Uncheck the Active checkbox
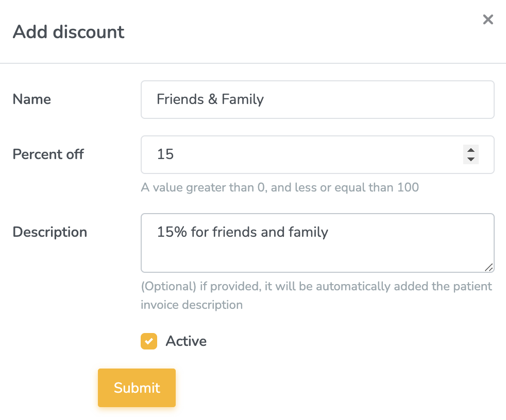Image resolution: width=506 pixels, height=420 pixels. coord(149,341)
